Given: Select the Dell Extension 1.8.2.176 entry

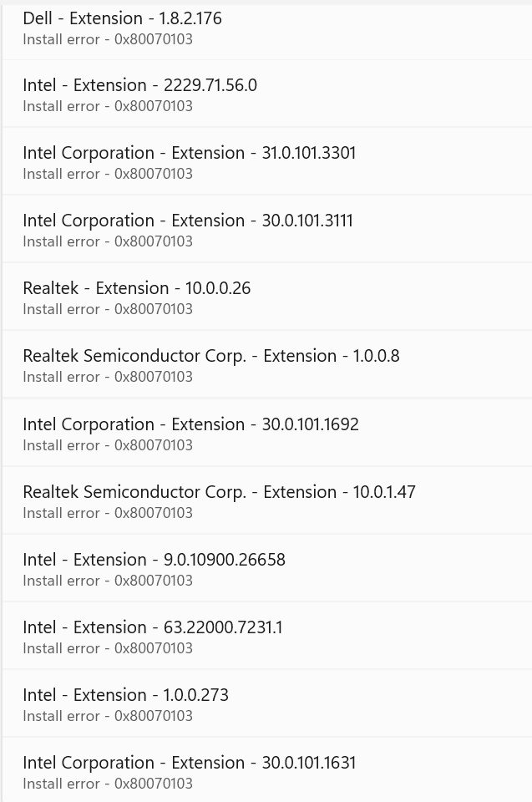Looking at the screenshot, I should pos(122,18).
